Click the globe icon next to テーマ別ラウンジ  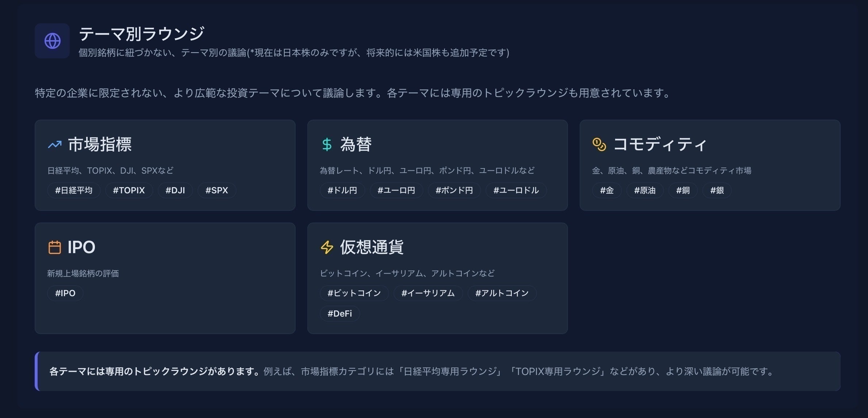(52, 41)
